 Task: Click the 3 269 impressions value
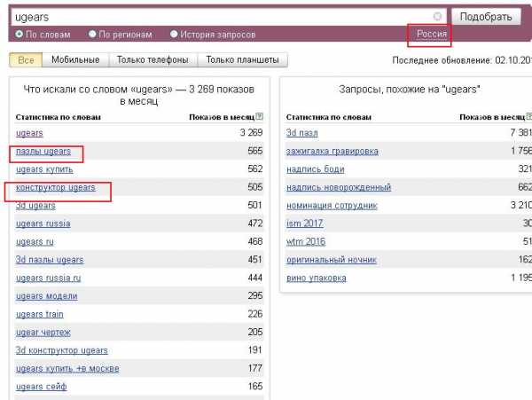pyautogui.click(x=251, y=132)
